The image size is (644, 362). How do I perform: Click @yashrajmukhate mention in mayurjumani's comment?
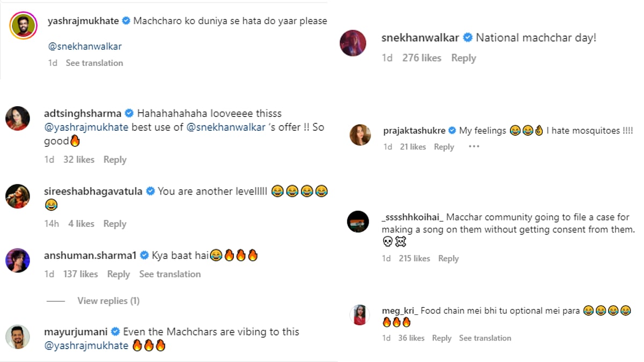86,345
